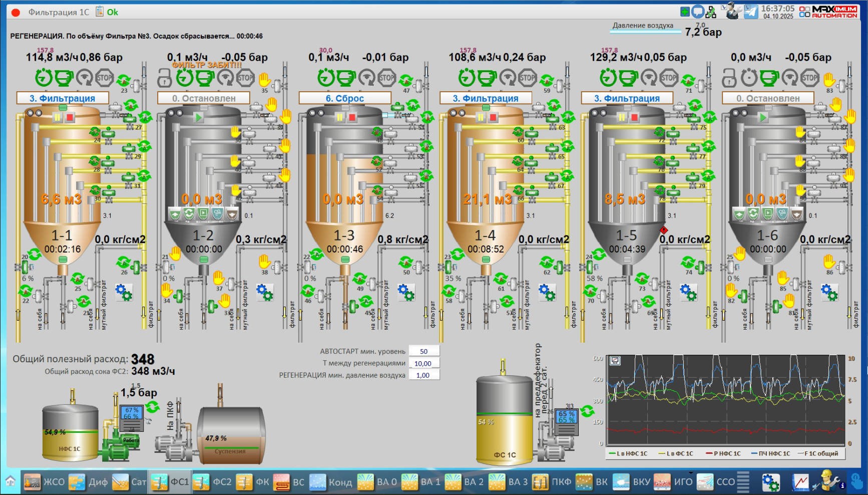Open the mode box '3. Фильтрация' of filter 1-1
868x495 pixels.
[x=63, y=98]
